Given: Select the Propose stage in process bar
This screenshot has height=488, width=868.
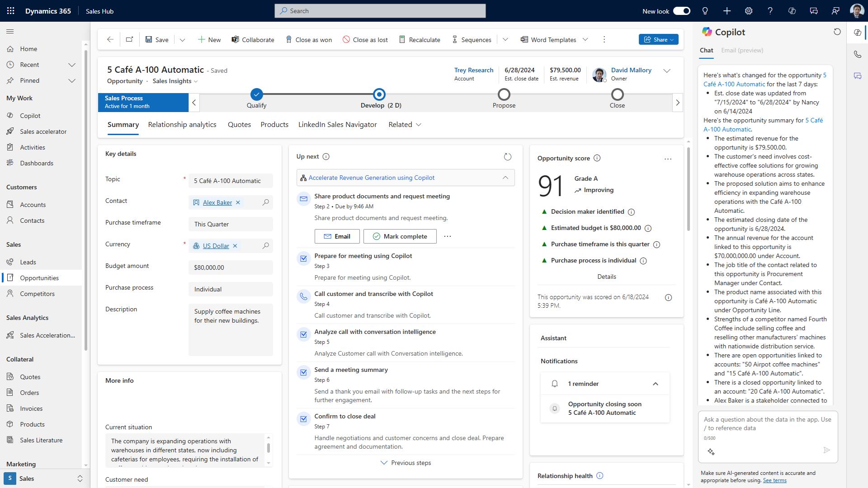Looking at the screenshot, I should (504, 95).
